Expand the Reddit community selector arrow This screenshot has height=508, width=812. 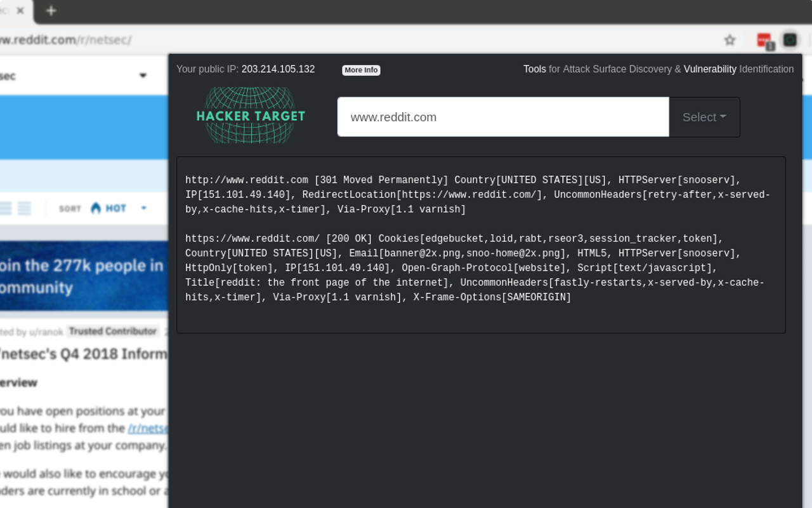[x=143, y=76]
